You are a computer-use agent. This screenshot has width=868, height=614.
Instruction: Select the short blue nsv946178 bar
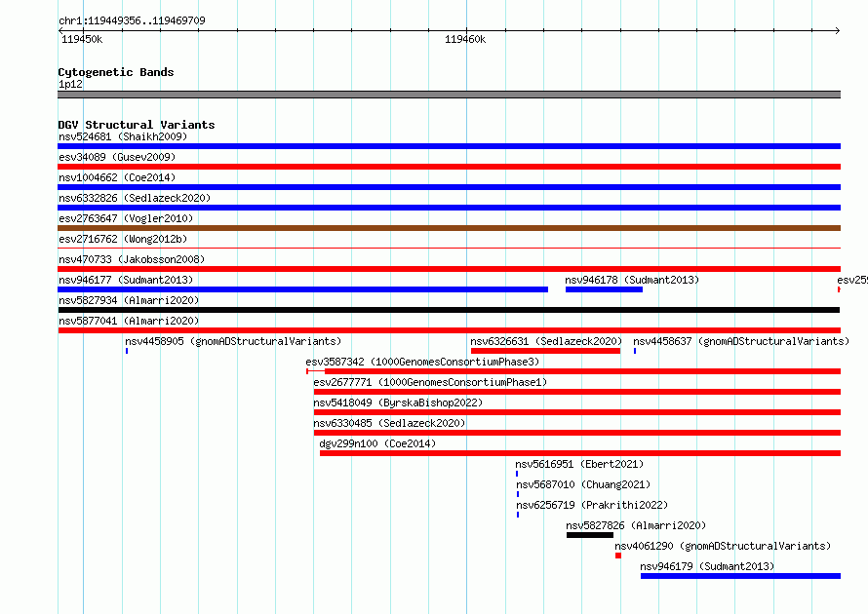coord(604,289)
